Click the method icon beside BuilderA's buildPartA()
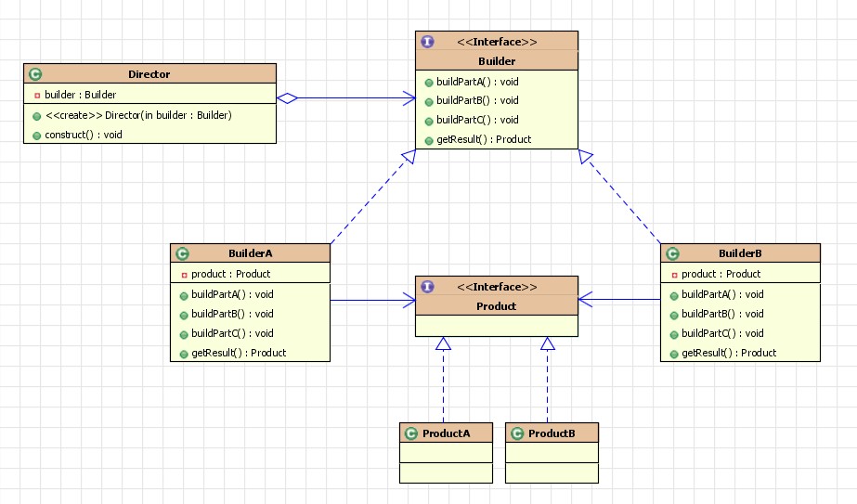This screenshot has height=504, width=857. (x=184, y=296)
